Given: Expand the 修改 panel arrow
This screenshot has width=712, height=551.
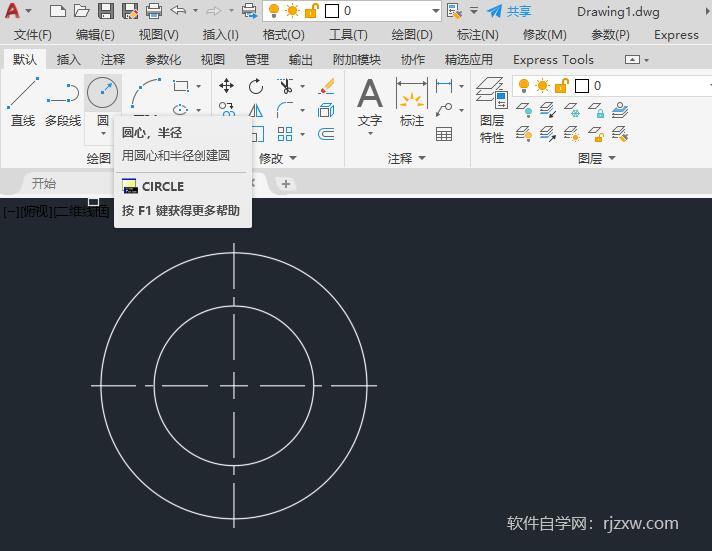Looking at the screenshot, I should pyautogui.click(x=293, y=158).
